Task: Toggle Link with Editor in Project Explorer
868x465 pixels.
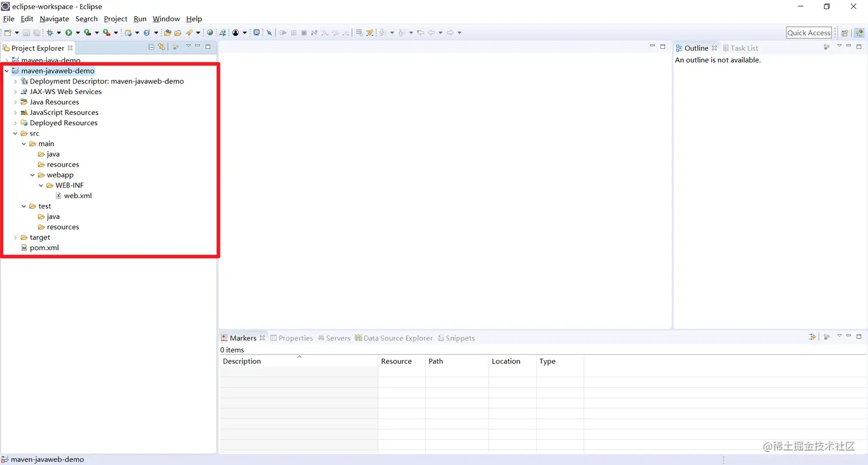Action: (161, 47)
